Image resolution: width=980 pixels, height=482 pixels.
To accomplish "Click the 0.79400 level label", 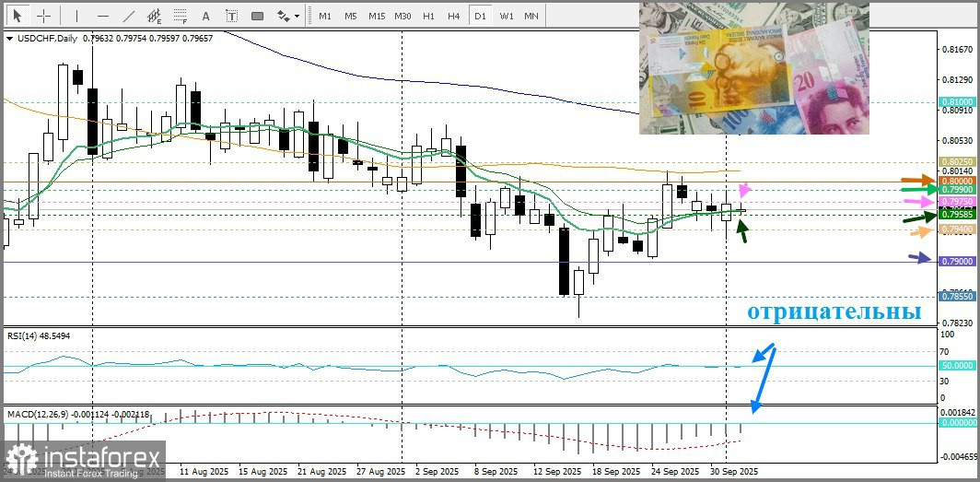I will [957, 229].
